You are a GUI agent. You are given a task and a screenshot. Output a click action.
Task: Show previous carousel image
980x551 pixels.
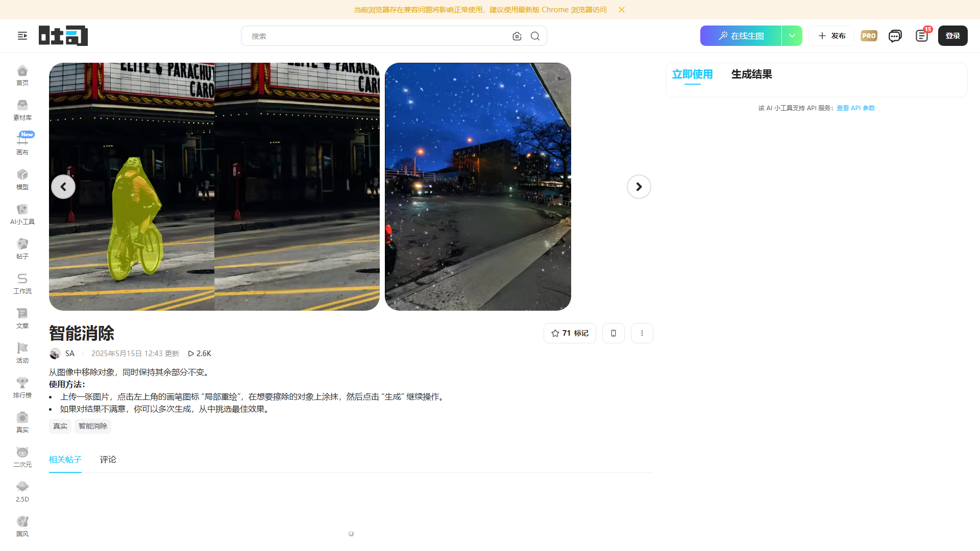(x=63, y=187)
